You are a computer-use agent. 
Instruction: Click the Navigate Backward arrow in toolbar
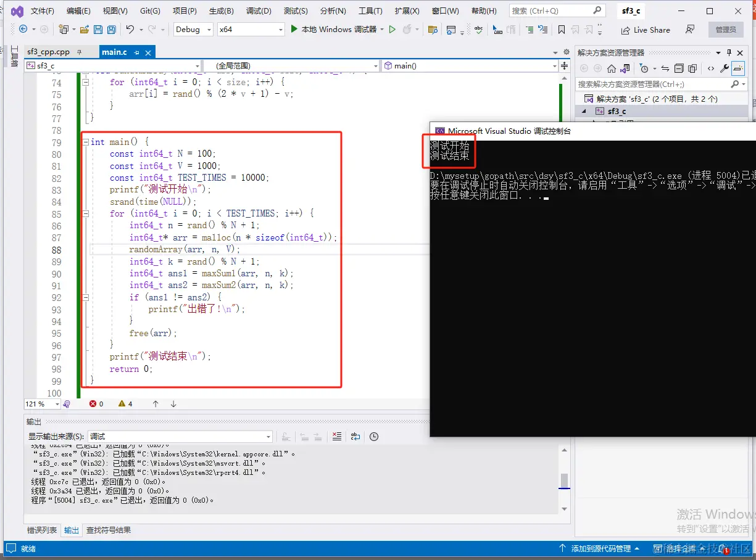click(23, 29)
